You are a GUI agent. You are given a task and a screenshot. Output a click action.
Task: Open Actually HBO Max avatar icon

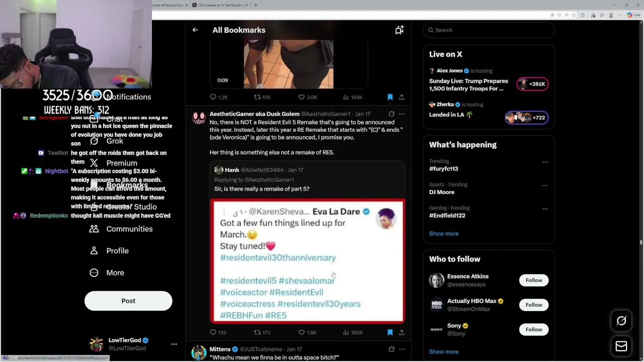coord(437,305)
